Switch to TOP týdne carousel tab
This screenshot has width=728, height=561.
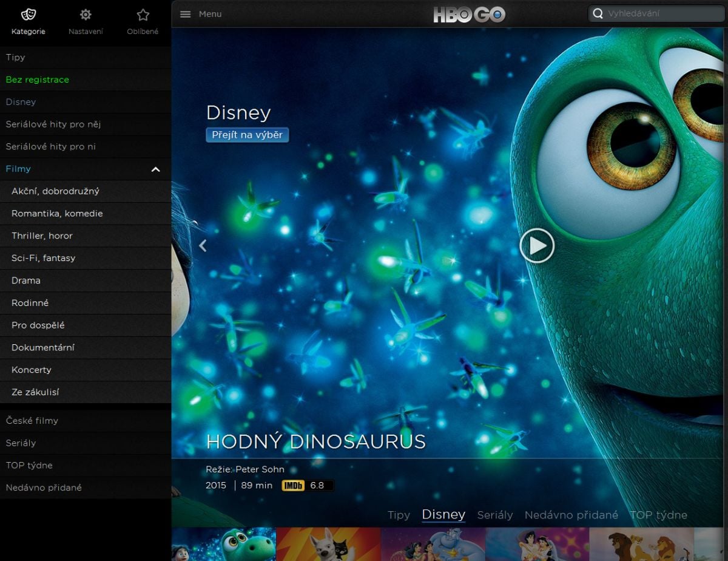[x=658, y=515]
